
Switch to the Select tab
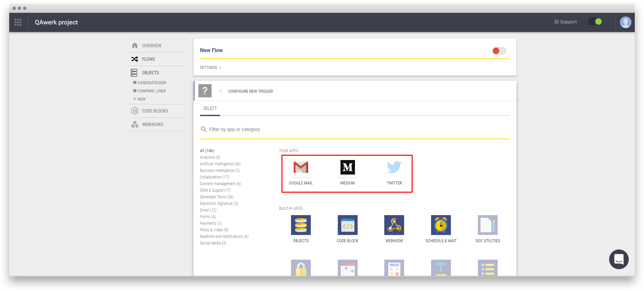(x=210, y=109)
